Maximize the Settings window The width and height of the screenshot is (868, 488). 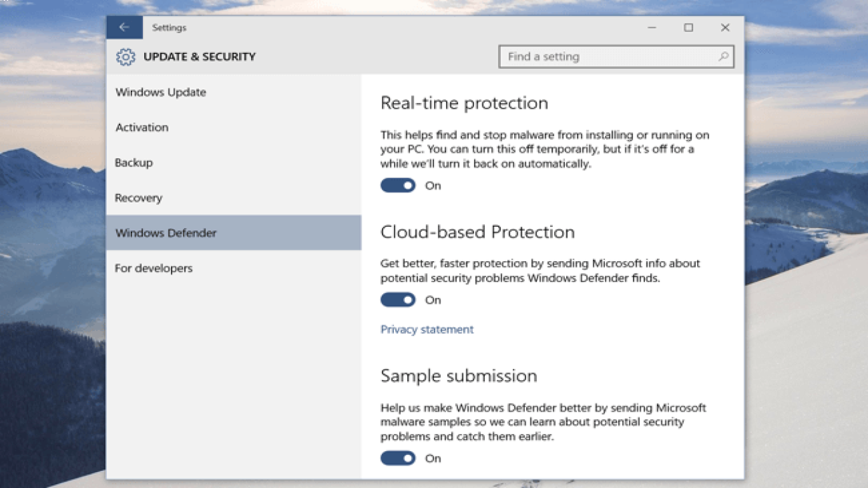click(688, 27)
